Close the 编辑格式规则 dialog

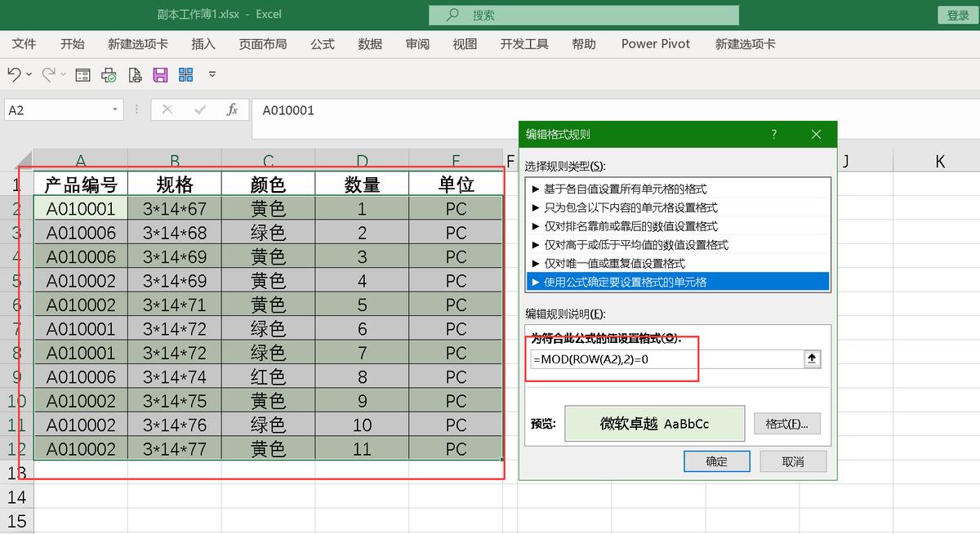[815, 134]
